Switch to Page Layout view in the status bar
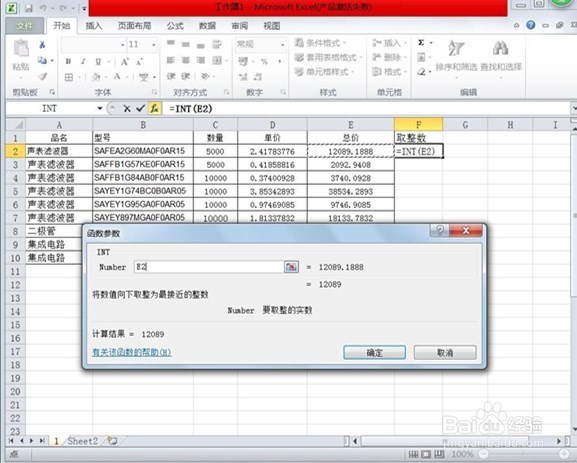The width and height of the screenshot is (577, 463). 426,455
